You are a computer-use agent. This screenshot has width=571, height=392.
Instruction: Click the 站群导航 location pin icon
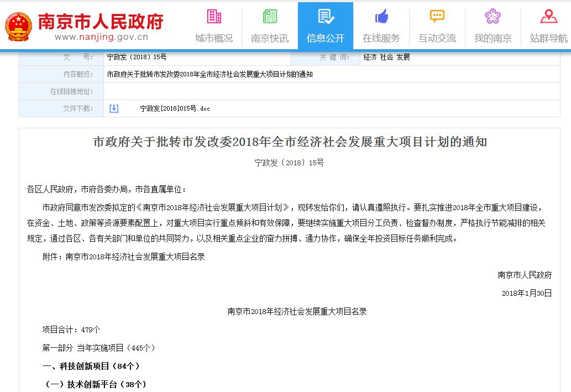549,17
